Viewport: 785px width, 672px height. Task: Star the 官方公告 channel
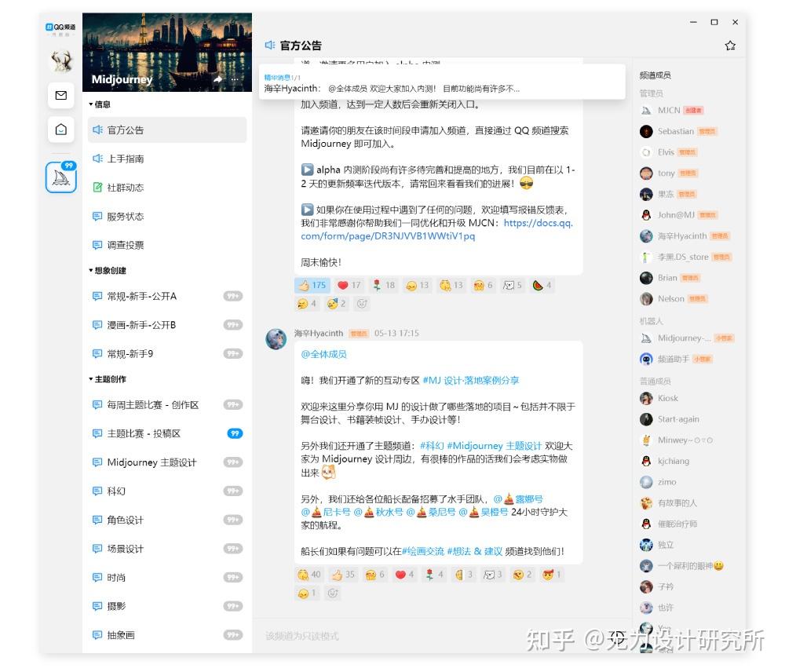point(730,46)
